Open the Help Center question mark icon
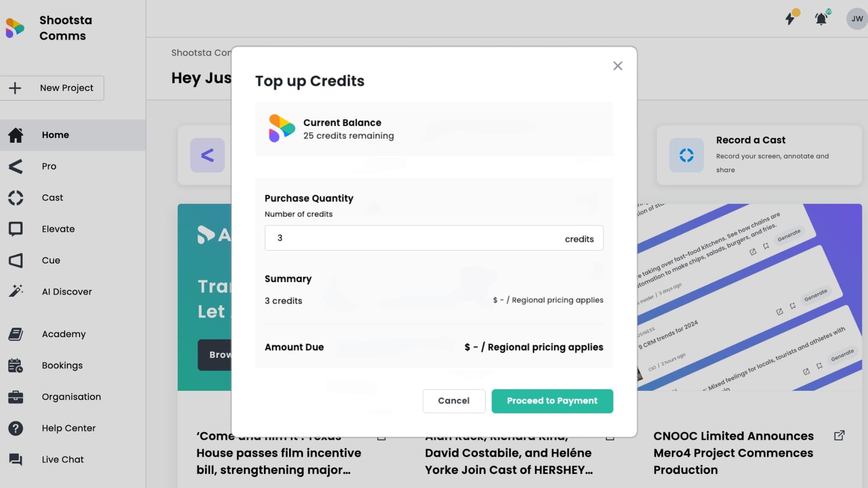The height and width of the screenshot is (488, 868). point(16,428)
